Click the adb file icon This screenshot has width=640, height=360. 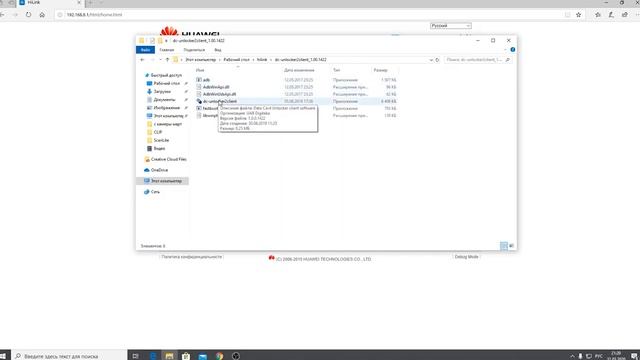pyautogui.click(x=199, y=80)
